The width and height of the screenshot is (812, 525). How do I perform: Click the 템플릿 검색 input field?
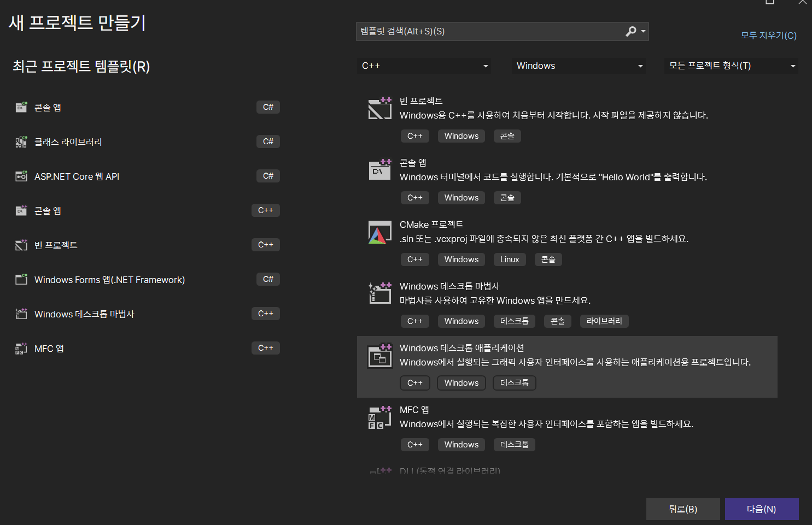click(x=489, y=32)
